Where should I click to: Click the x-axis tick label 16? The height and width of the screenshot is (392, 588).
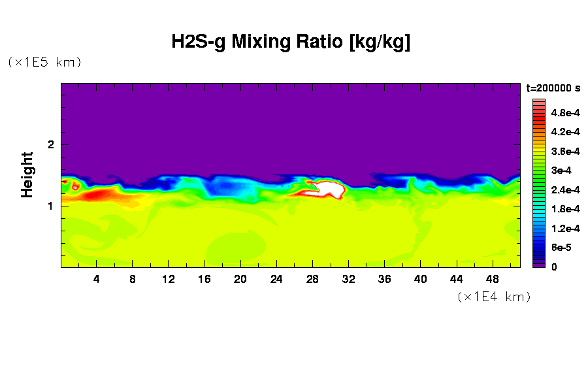click(204, 279)
